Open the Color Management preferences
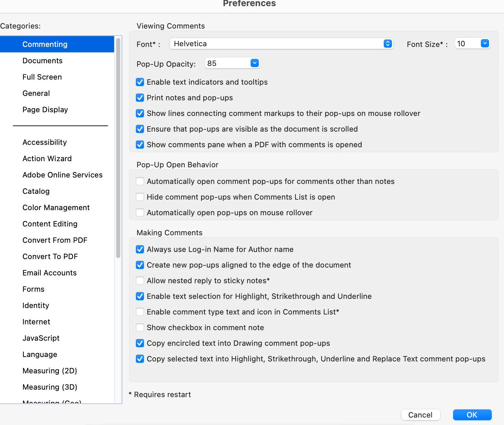This screenshot has height=425, width=504. pos(56,208)
